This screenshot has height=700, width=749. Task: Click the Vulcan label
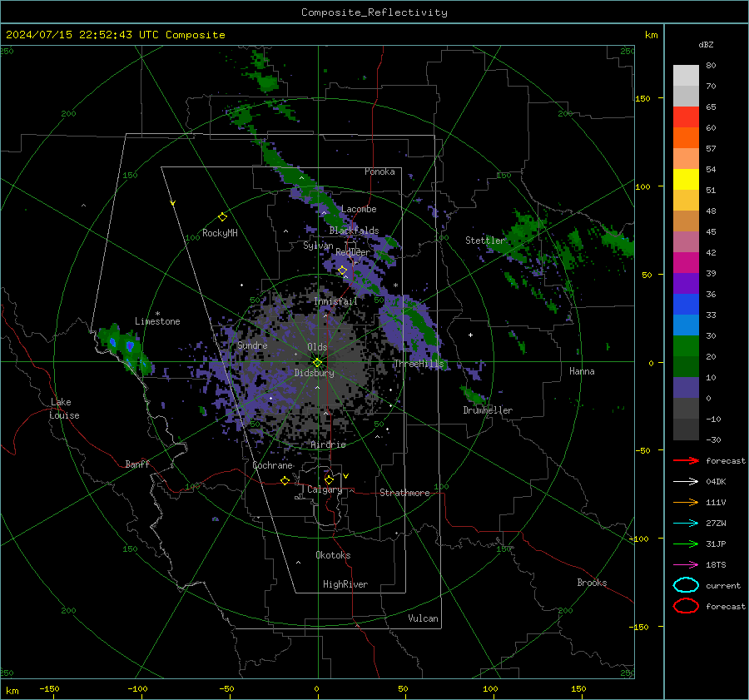coord(424,618)
